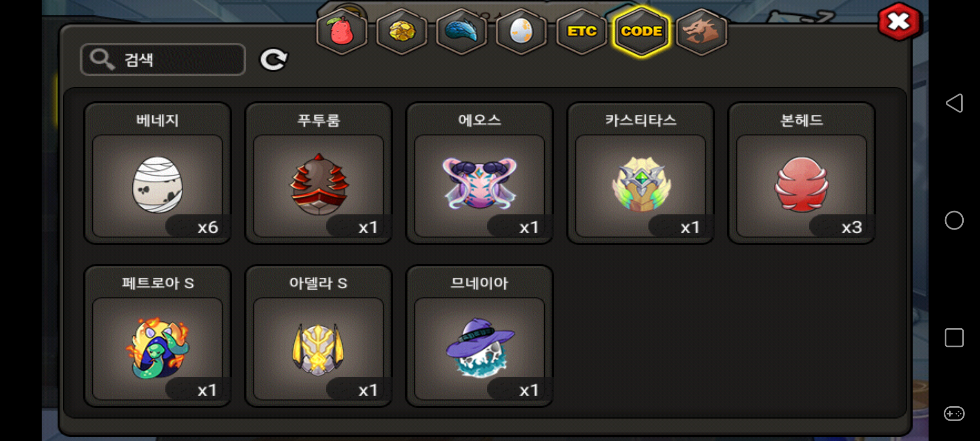Tap the Android back navigation triangle
Screen dimensions: 980x441
(x=954, y=103)
